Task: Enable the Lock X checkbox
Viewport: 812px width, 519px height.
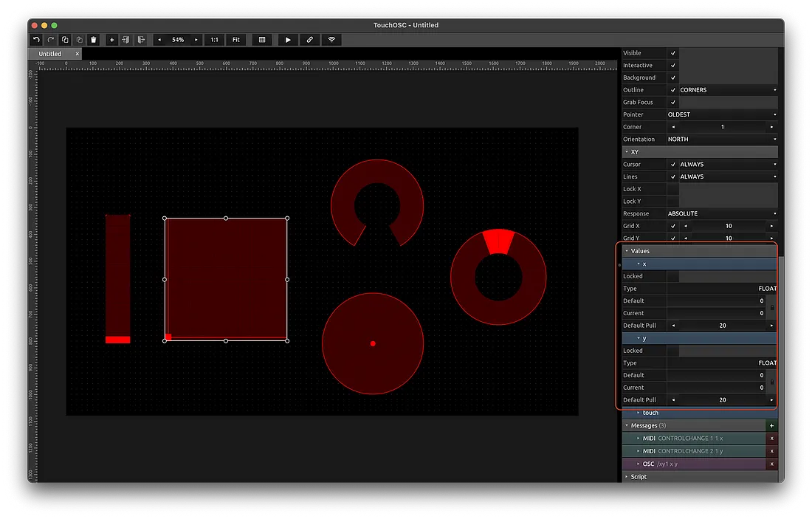Action: click(672, 189)
